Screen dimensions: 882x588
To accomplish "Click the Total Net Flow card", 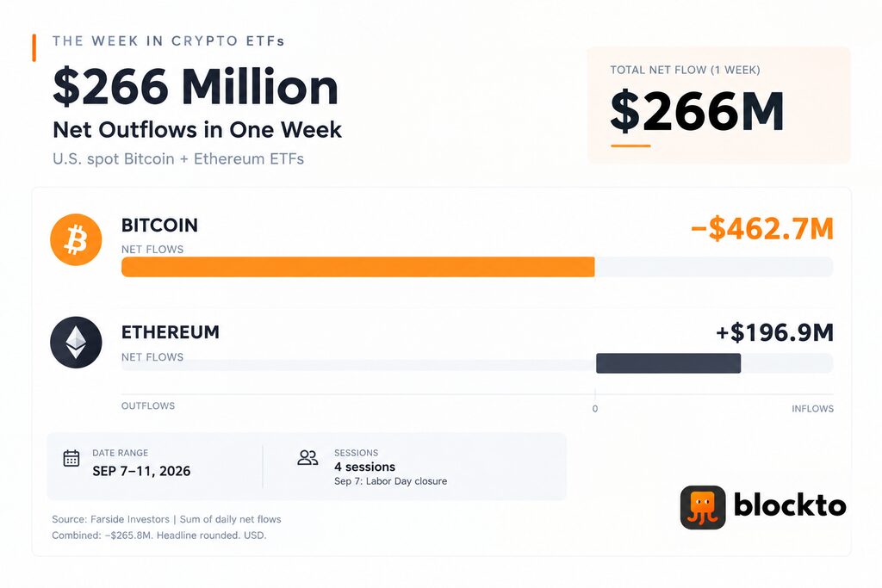I will (719, 105).
